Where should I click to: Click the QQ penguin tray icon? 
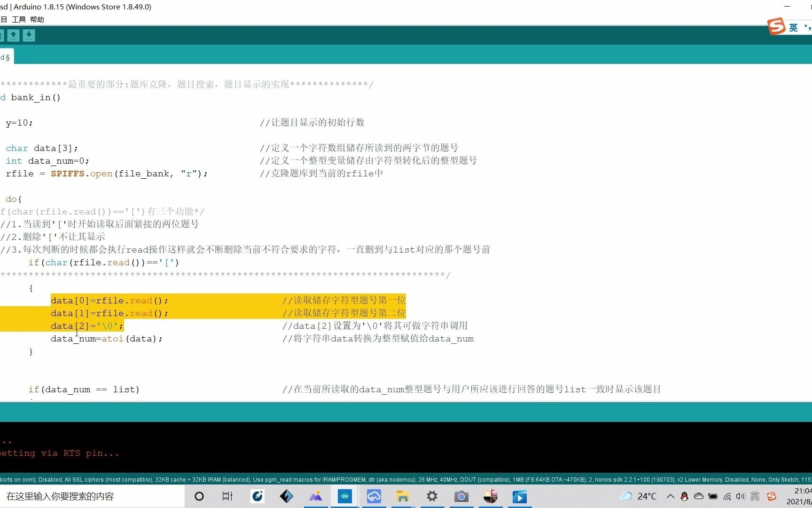685,496
